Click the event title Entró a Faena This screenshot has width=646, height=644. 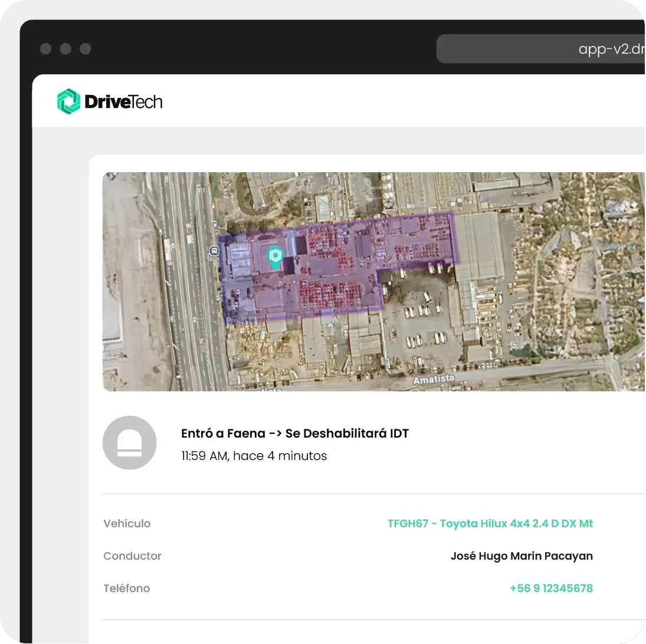click(295, 433)
